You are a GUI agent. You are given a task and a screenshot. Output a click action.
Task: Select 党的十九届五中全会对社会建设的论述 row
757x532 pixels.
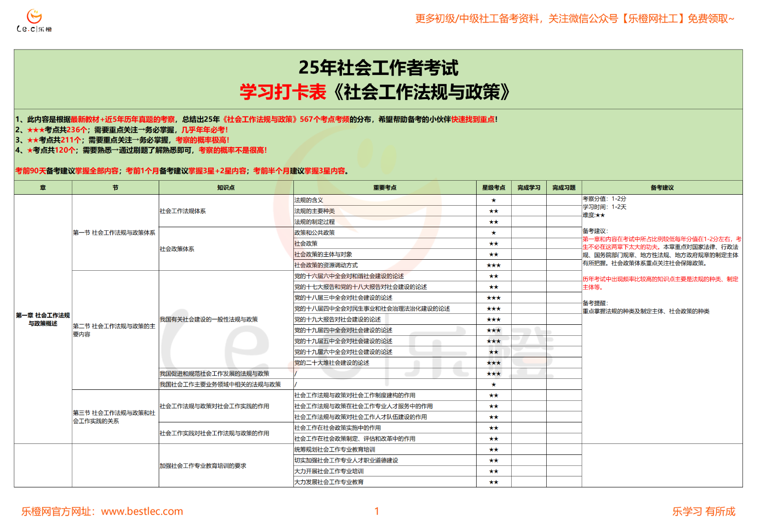(x=385, y=341)
